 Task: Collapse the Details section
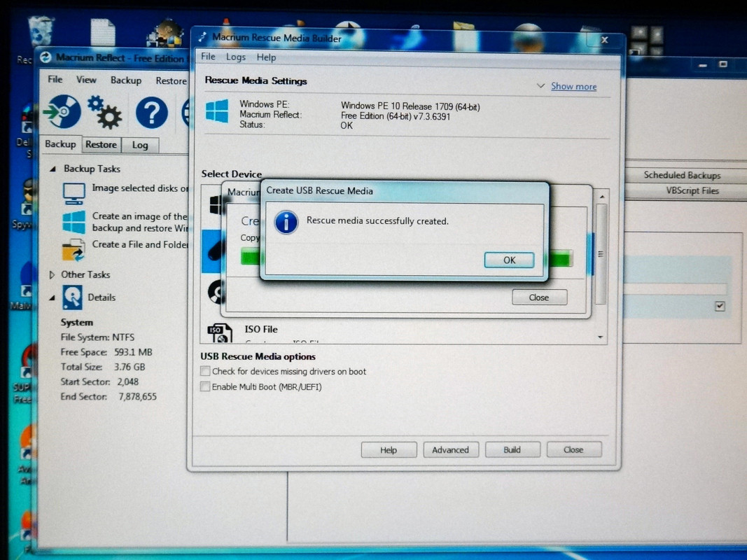tap(52, 297)
